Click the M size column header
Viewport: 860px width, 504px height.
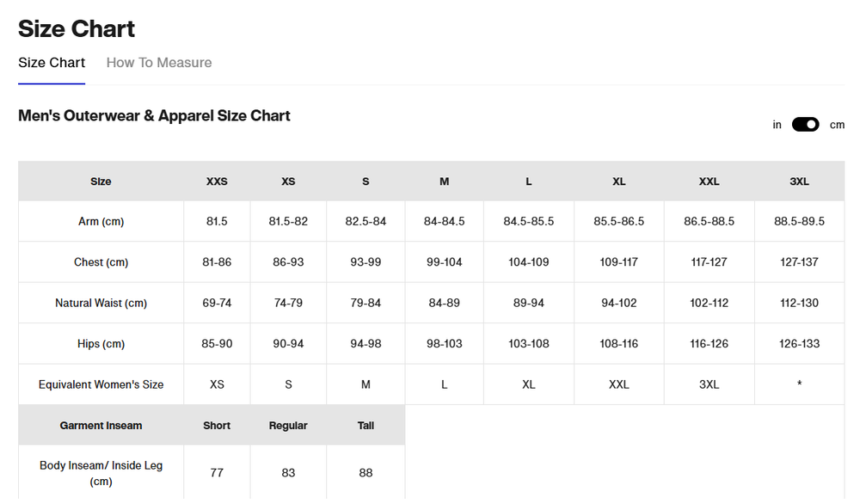click(x=444, y=181)
